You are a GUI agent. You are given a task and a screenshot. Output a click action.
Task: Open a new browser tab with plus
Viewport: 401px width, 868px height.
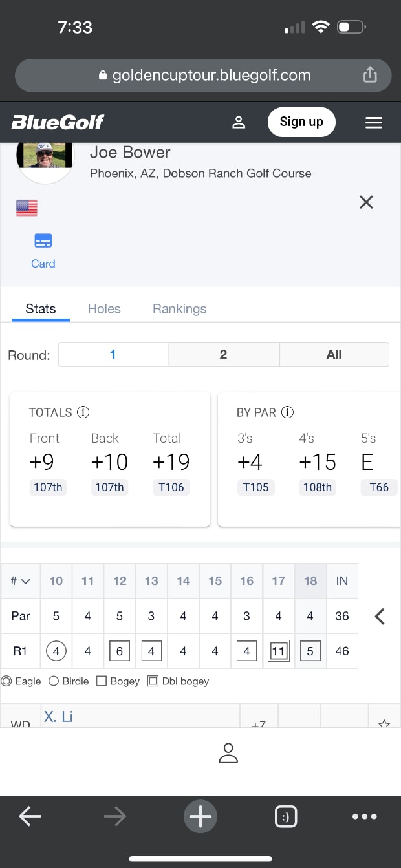pos(200,816)
